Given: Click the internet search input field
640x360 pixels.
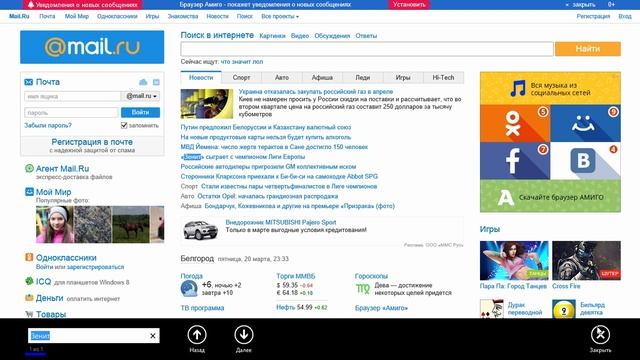Looking at the screenshot, I should click(x=367, y=49).
